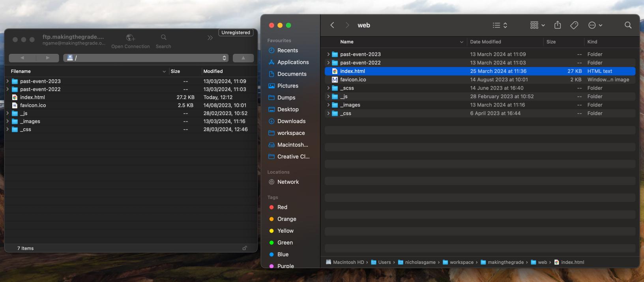
Task: Click the Finder search magnifier
Action: [x=628, y=25]
